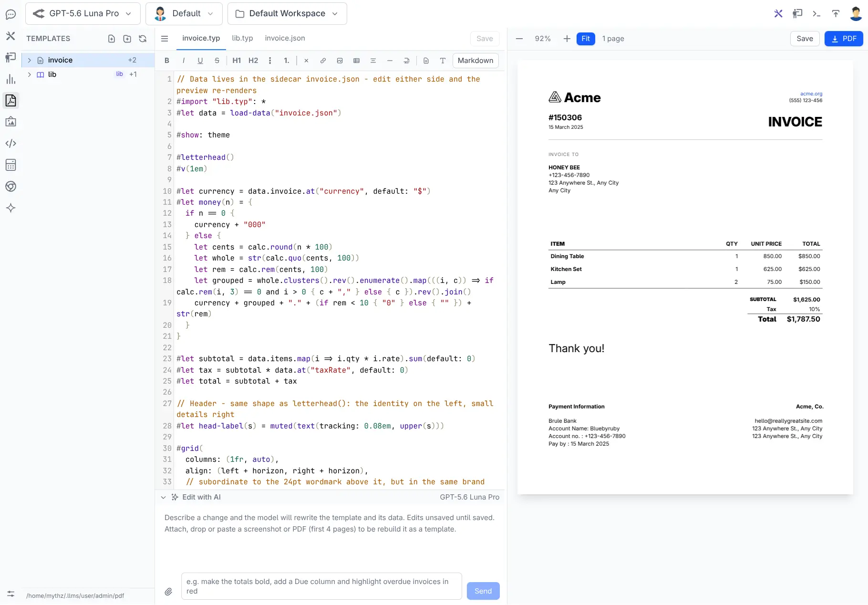868x605 pixels.
Task: Switch to the invoice.typ tab
Action: (201, 39)
